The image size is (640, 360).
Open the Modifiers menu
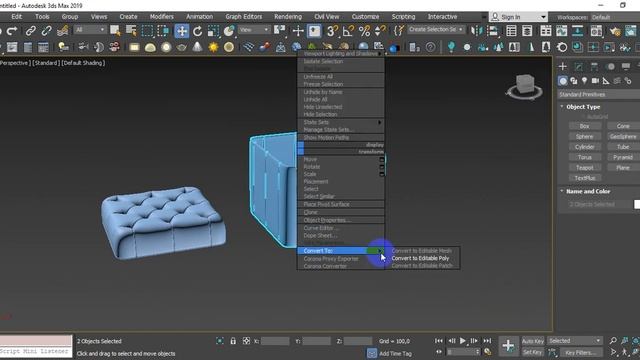[161, 17]
